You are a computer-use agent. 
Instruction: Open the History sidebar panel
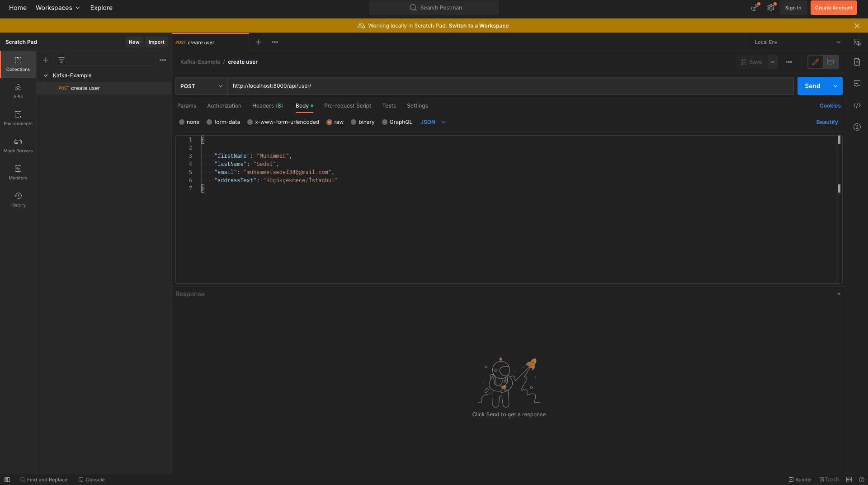pyautogui.click(x=18, y=200)
